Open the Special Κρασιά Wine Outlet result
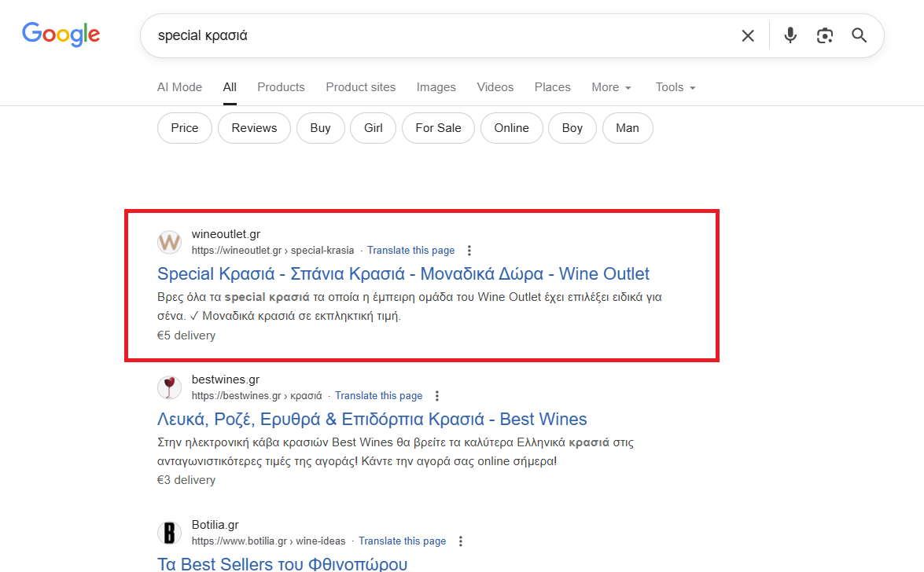This screenshot has width=924, height=572. [x=403, y=273]
